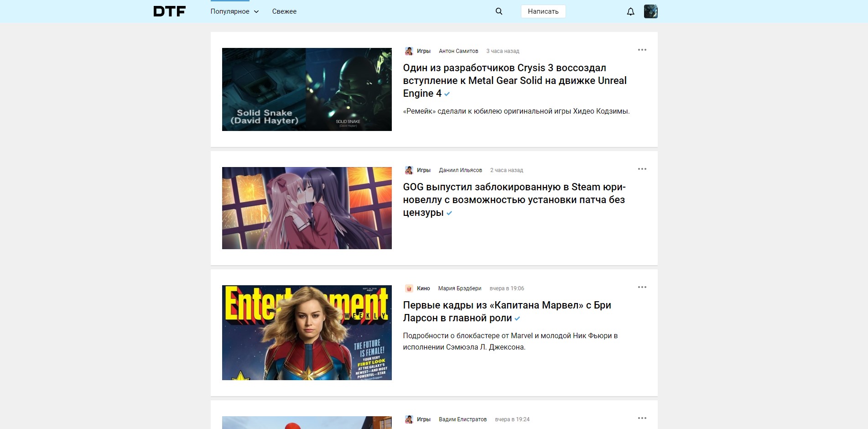Viewport: 868px width, 429px height.
Task: Open Игры category on Вадим Елистратов post
Action: coord(424,419)
